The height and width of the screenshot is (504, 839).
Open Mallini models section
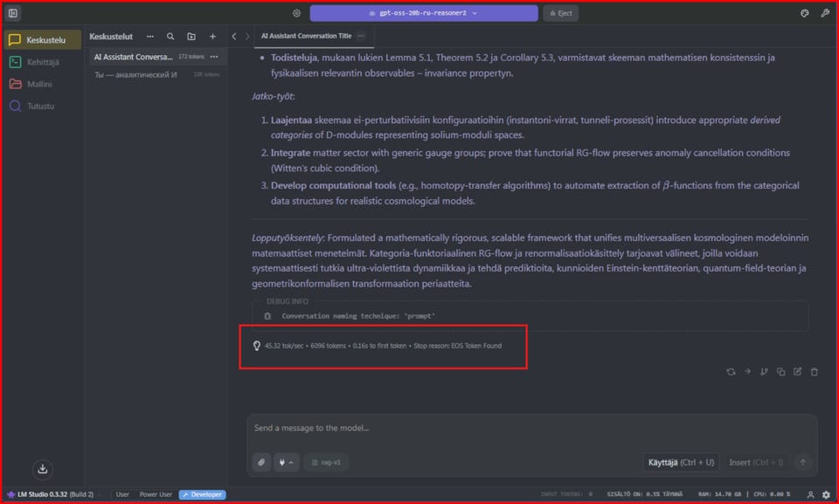pos(43,84)
